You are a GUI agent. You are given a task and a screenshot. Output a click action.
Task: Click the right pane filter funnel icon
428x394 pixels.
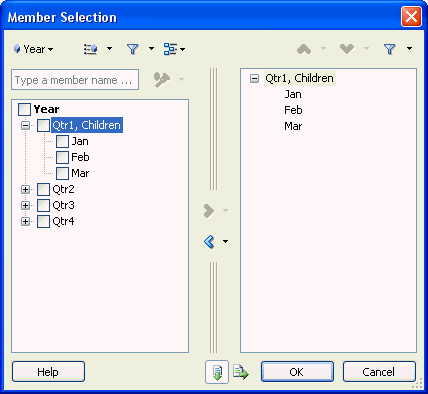[x=389, y=49]
